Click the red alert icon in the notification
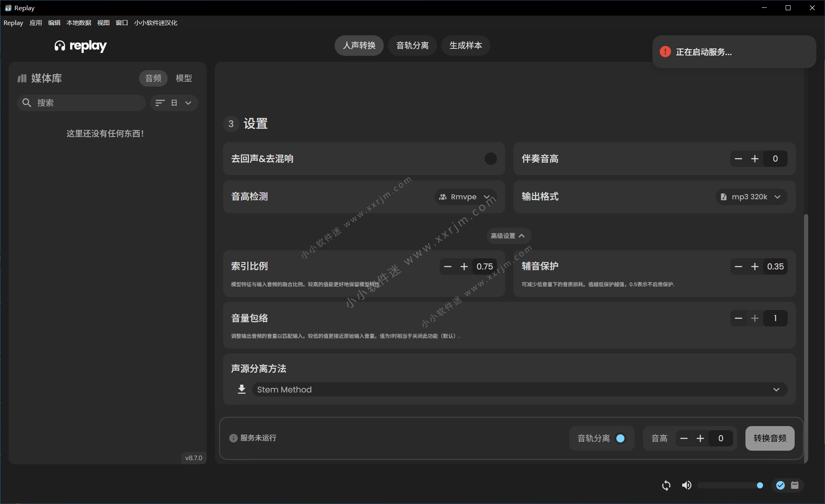The image size is (825, 504). (665, 52)
